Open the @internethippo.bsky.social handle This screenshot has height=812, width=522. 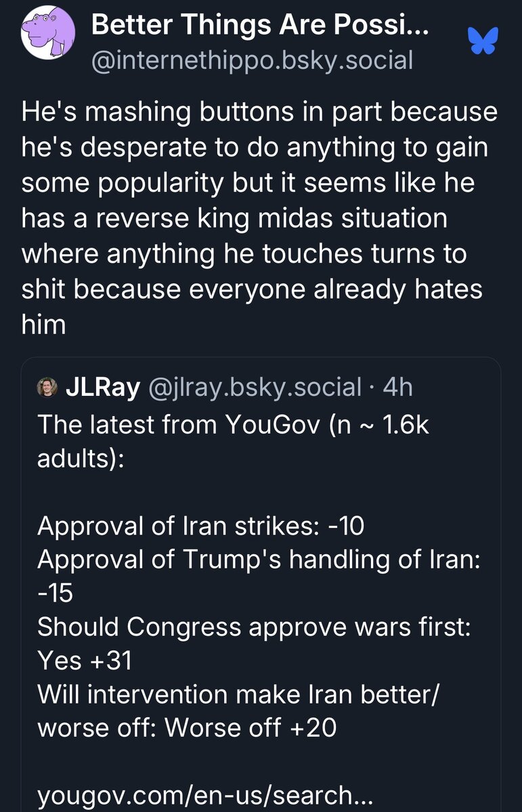pos(251,60)
